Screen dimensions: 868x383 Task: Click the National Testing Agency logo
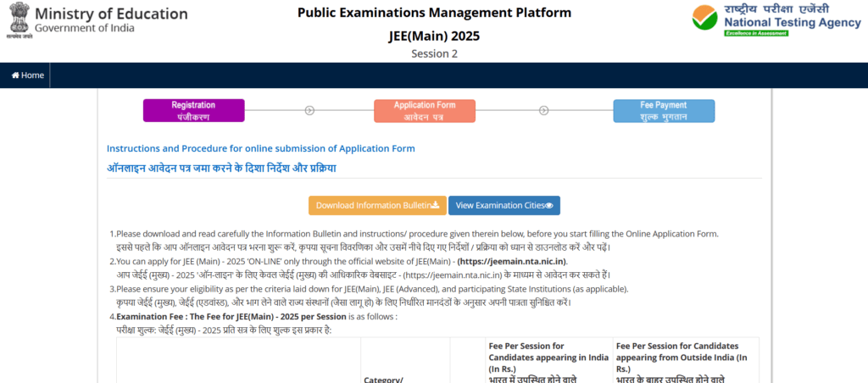[776, 19]
